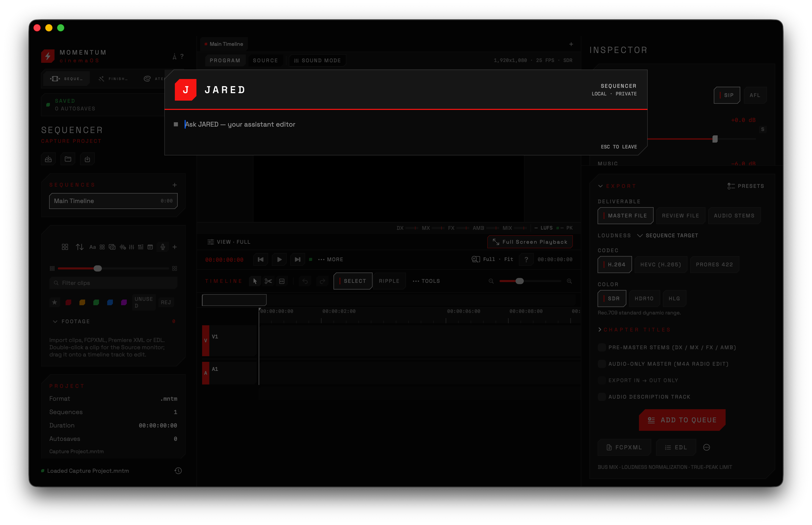The image size is (812, 525).
Task: Switch to the Program monitor tab
Action: [225, 60]
